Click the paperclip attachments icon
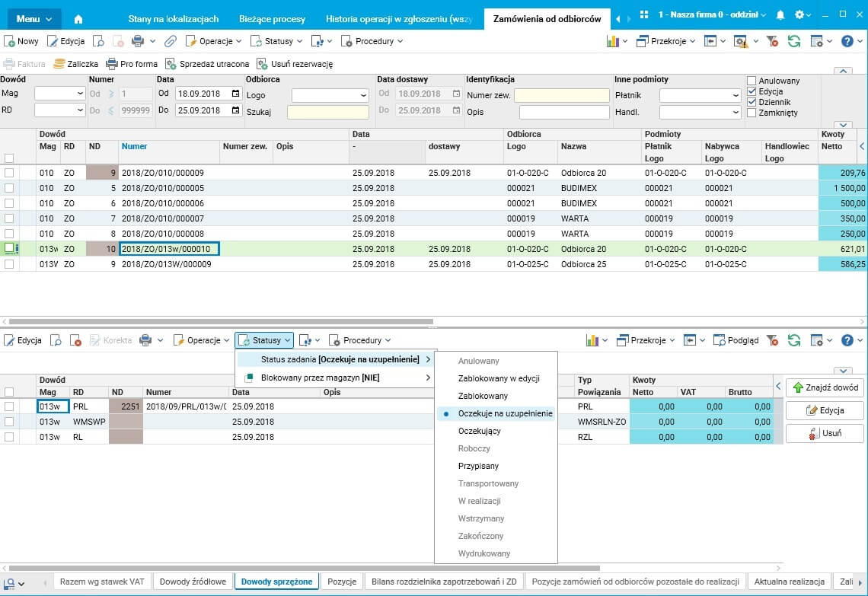868x596 pixels. point(171,41)
